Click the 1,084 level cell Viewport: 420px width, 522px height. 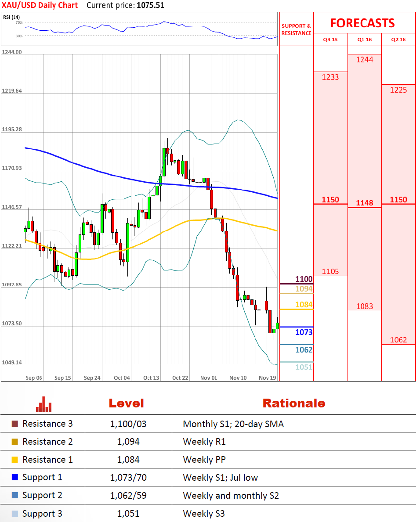128,460
